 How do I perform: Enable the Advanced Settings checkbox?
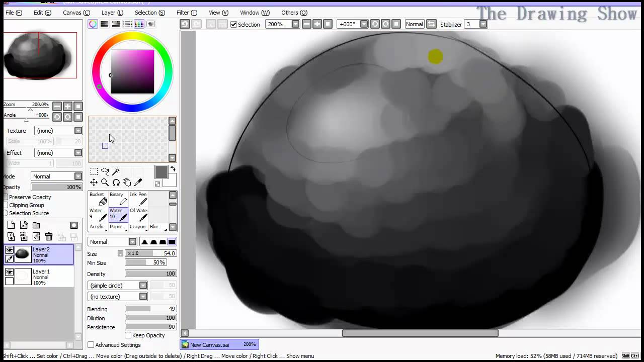point(91,345)
